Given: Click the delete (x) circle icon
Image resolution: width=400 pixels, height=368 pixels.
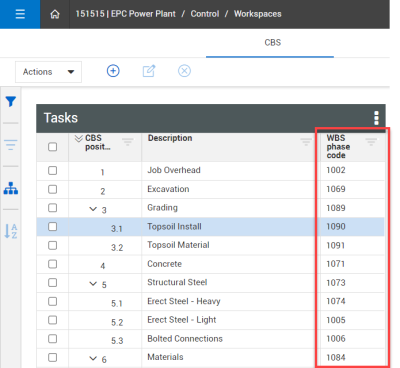Looking at the screenshot, I should (184, 71).
